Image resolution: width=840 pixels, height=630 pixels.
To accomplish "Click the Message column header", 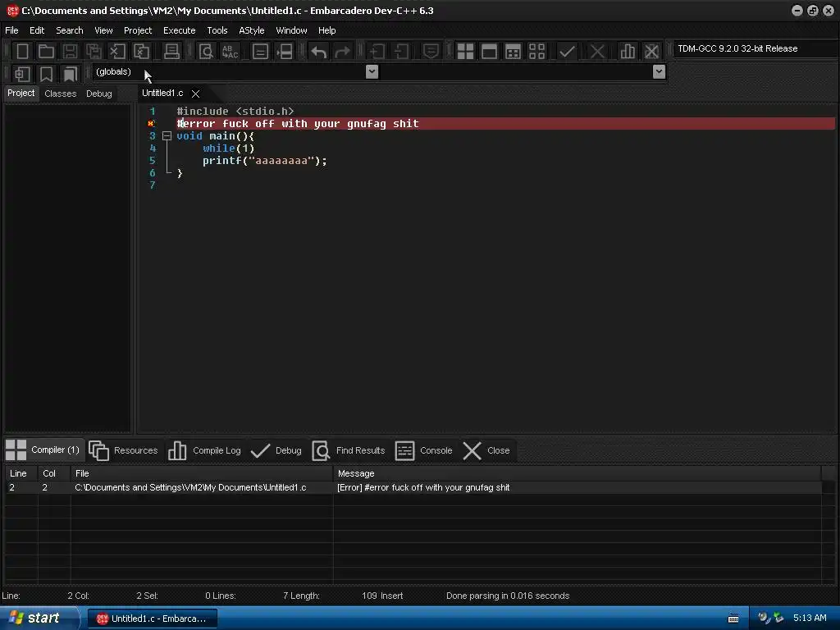I will [577, 473].
